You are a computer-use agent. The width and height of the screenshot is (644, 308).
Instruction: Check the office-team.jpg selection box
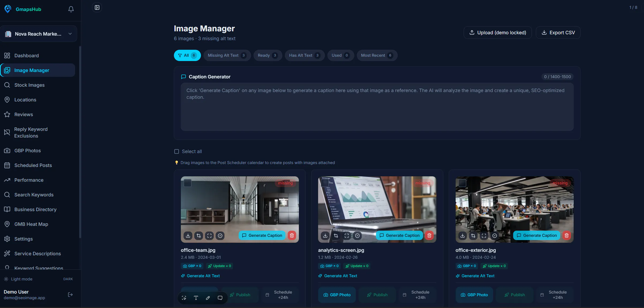pos(188,183)
